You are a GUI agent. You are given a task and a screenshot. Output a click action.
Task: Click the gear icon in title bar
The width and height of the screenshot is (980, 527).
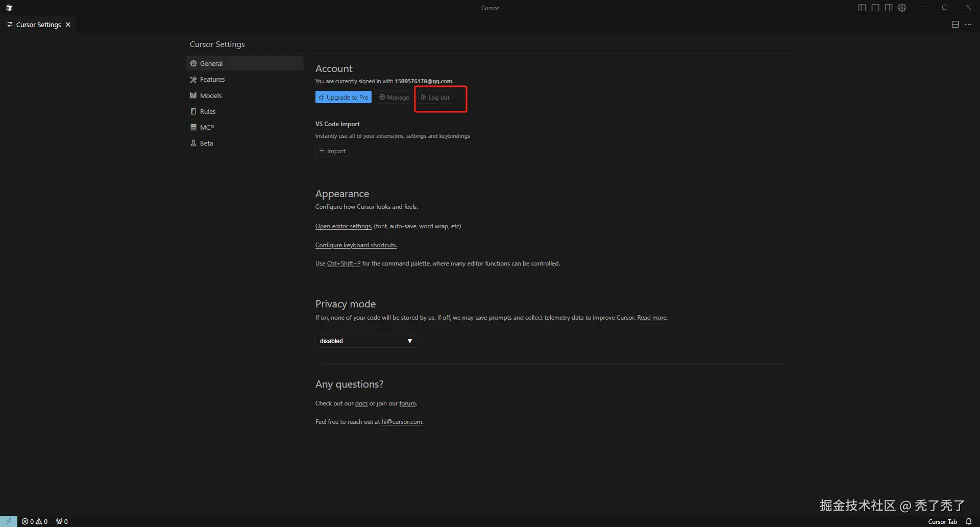tap(902, 8)
